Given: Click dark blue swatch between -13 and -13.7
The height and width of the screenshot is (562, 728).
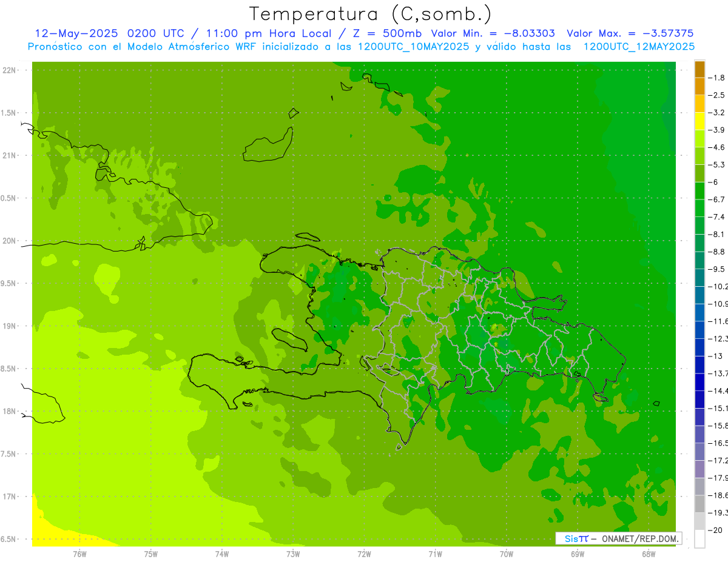Looking at the screenshot, I should 699,364.
